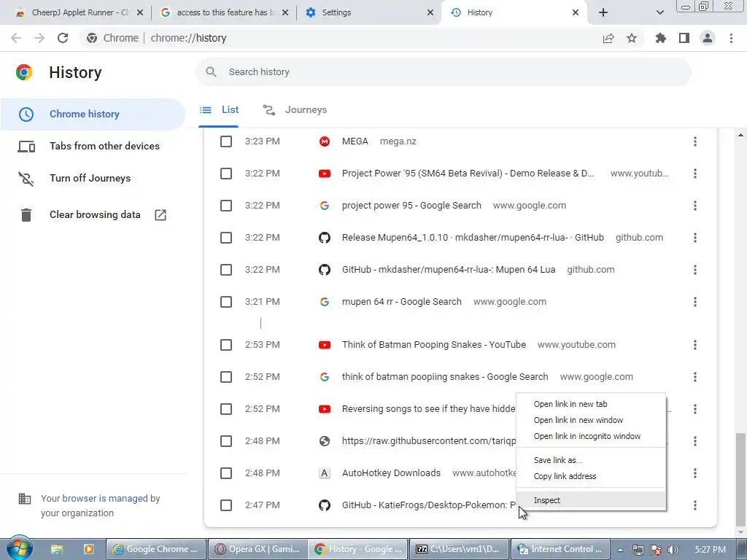The width and height of the screenshot is (747, 560).
Task: Open Chrome's three-dot menu
Action: pos(731,38)
